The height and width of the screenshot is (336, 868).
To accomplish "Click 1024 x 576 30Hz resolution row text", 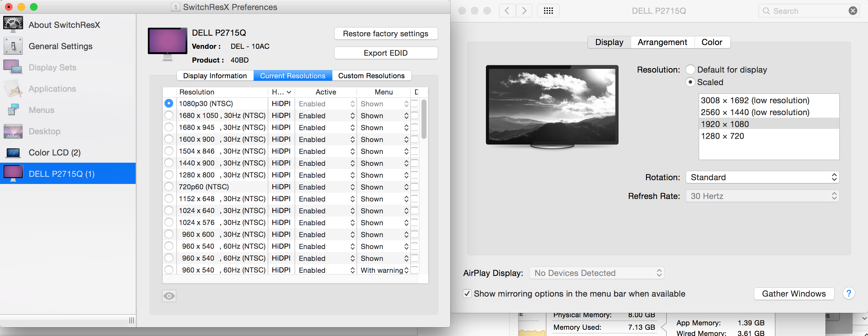I will 222,222.
